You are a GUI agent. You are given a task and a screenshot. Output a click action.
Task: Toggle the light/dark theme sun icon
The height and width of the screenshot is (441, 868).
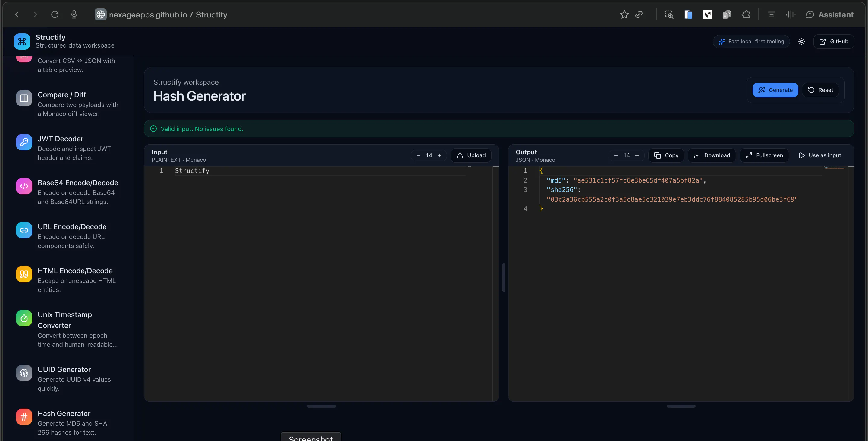click(x=802, y=42)
